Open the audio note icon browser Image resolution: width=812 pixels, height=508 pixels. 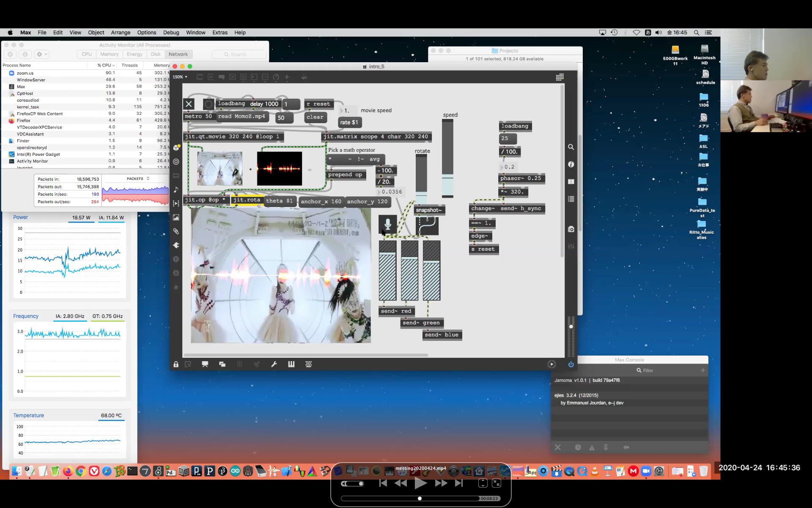(176, 190)
